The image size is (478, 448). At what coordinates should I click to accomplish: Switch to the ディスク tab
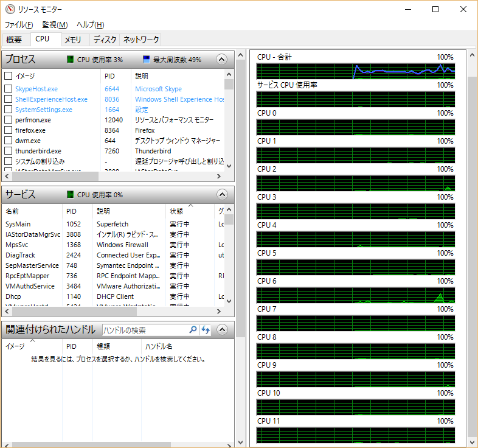point(105,40)
